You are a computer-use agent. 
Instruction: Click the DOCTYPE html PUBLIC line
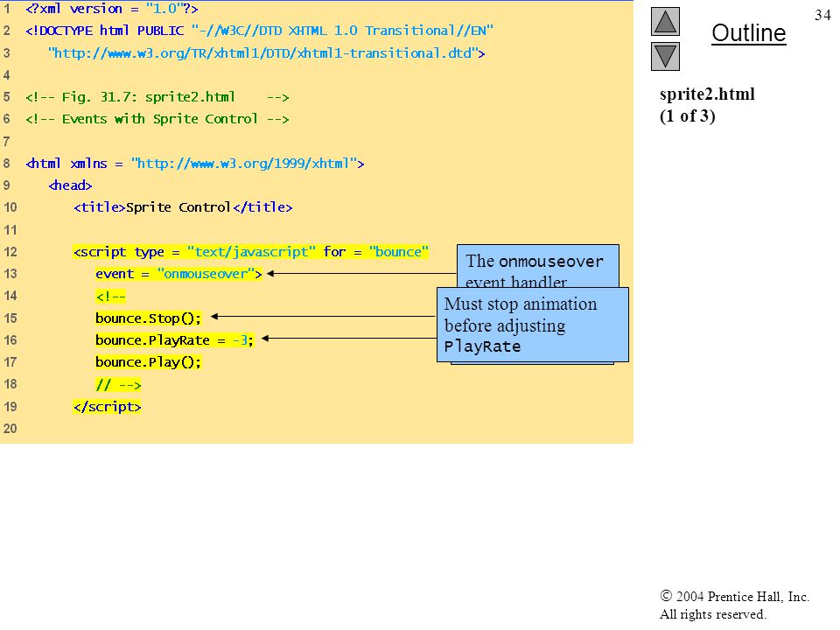pyautogui.click(x=259, y=31)
